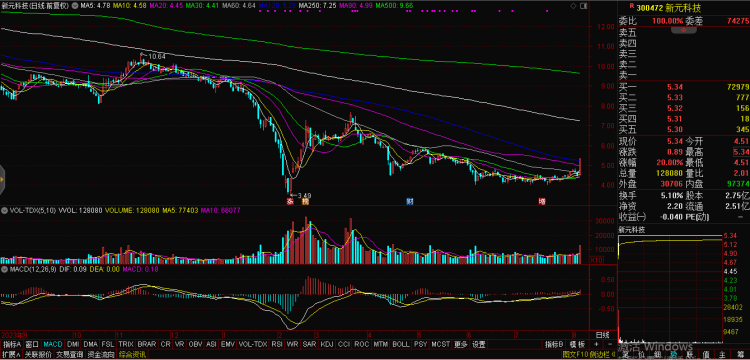Click the 10.64 high price annotation
The image size is (750, 360).
(154, 56)
